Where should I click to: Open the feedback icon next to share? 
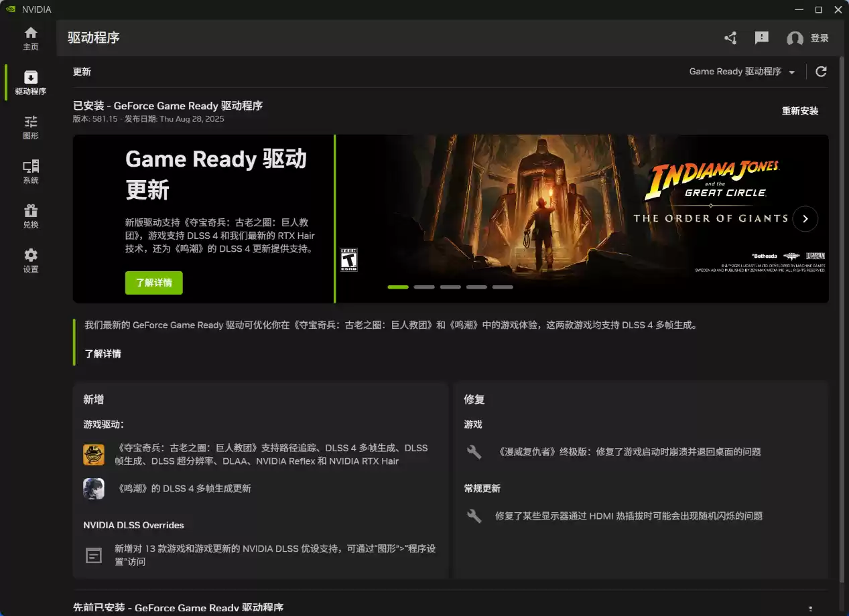pyautogui.click(x=761, y=38)
